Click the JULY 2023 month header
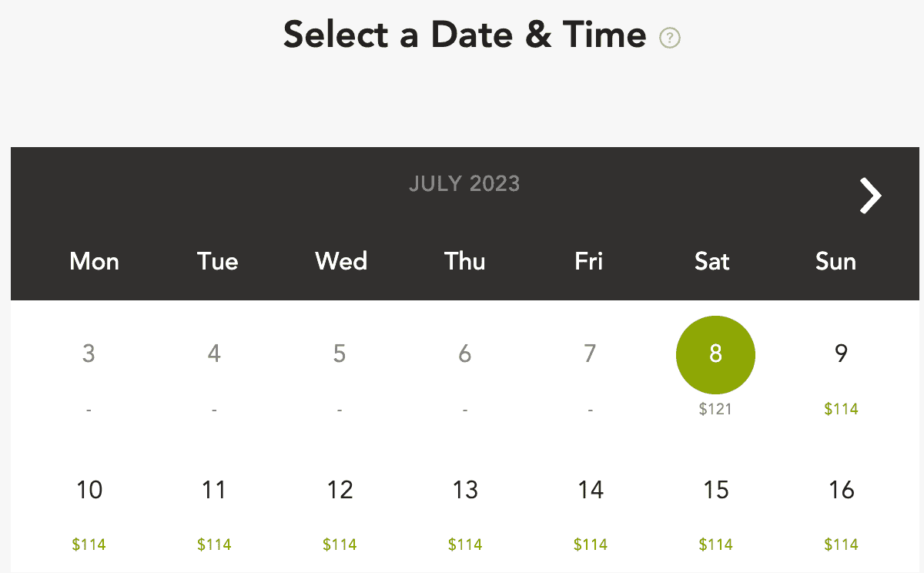This screenshot has width=924, height=573. (464, 184)
